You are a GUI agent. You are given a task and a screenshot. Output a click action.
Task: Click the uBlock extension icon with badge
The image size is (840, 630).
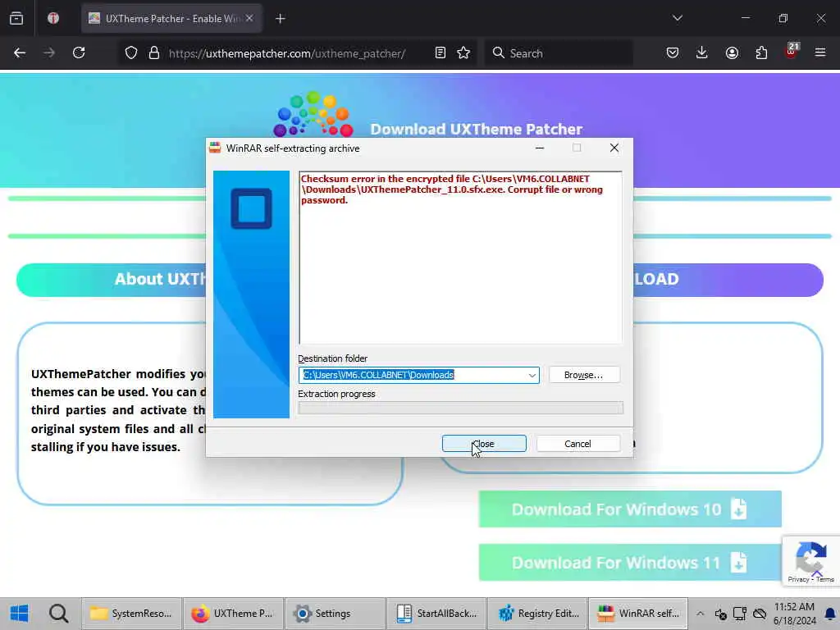(792, 52)
